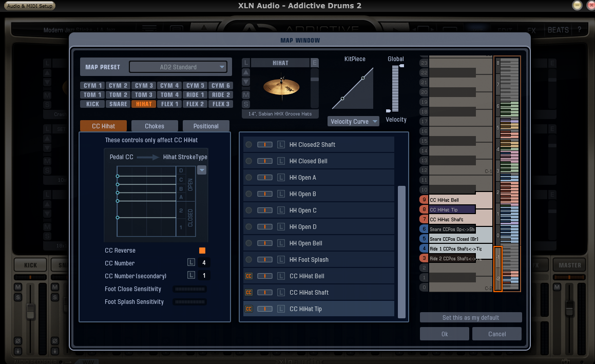The image size is (595, 364).
Task: Select the FLEX 3 kitpiece button
Action: pyautogui.click(x=220, y=104)
